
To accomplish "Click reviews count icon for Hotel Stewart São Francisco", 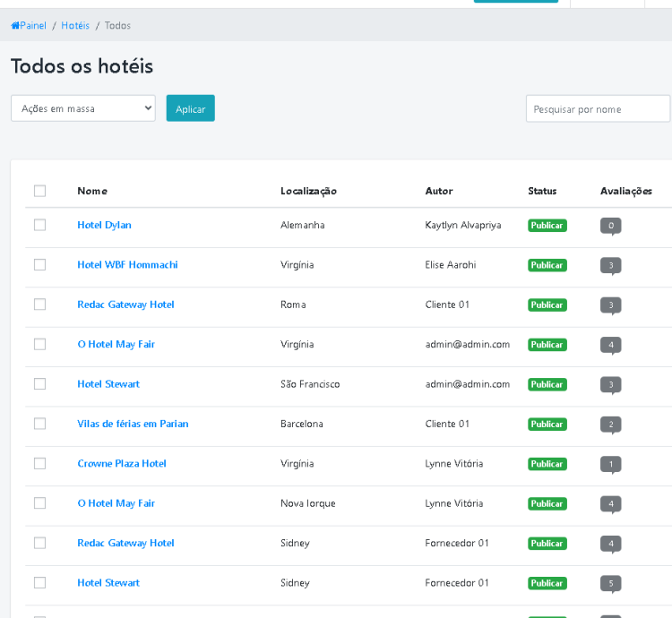I will tap(611, 385).
